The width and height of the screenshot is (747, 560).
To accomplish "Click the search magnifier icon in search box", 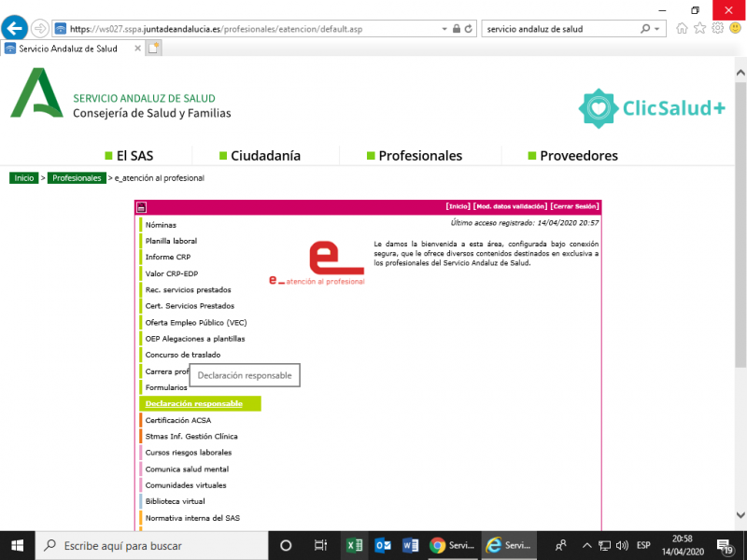I will click(x=645, y=29).
